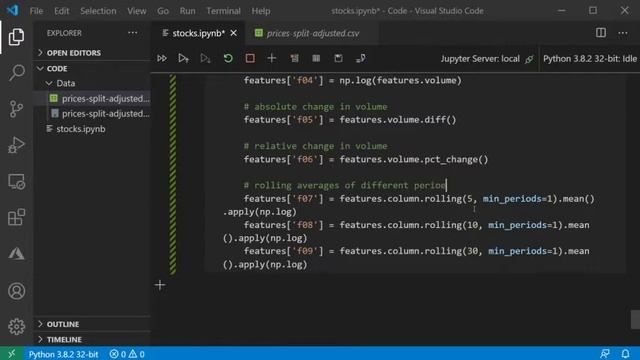Close the stocks.ipynb tab
This screenshot has height=360, width=640.
pyautogui.click(x=233, y=33)
